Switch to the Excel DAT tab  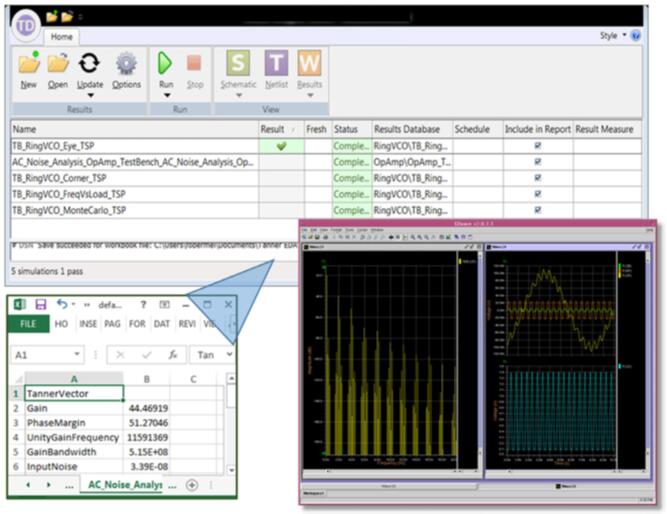pos(162,324)
